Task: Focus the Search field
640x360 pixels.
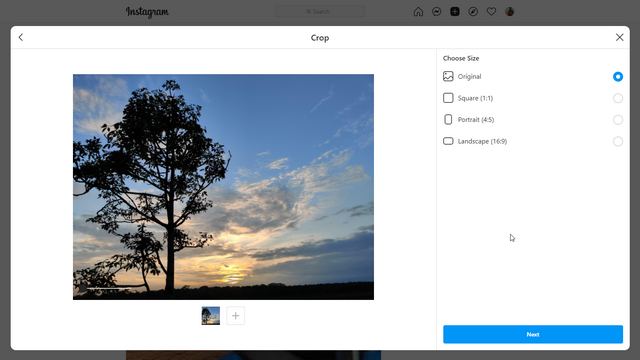Action: [320, 11]
